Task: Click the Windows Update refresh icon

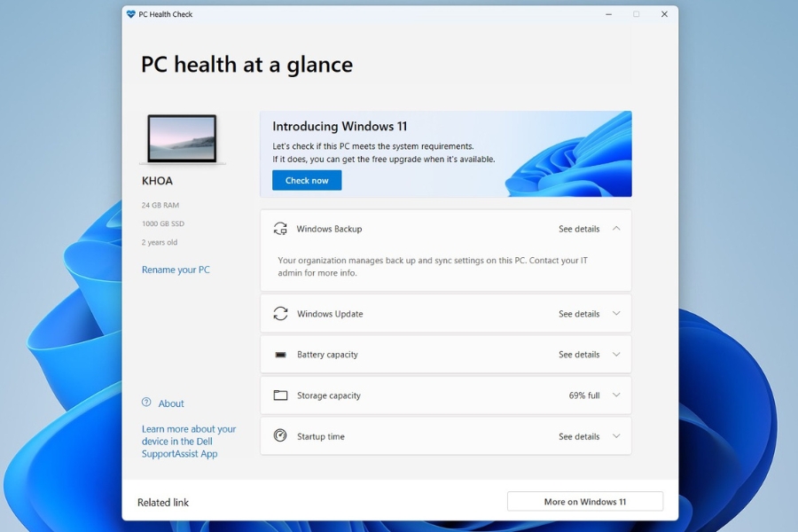Action: coord(280,314)
